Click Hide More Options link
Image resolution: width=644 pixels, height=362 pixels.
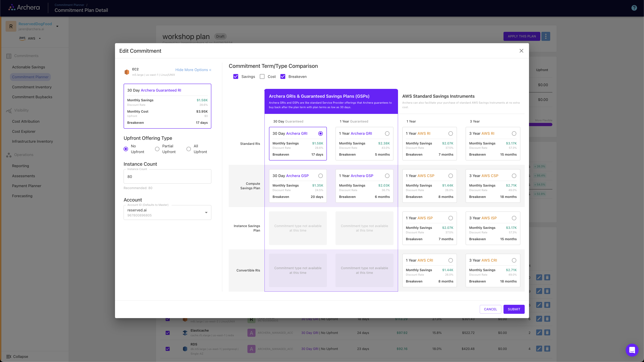point(193,70)
